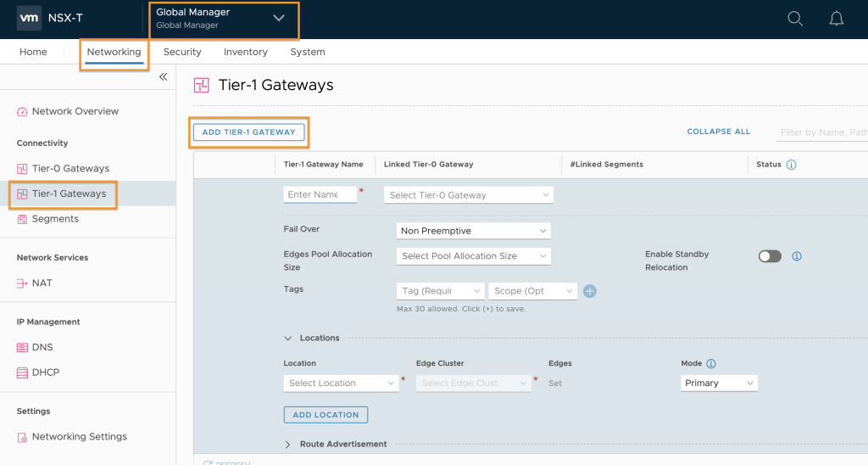The width and height of the screenshot is (868, 465).
Task: Click the #Linked Segments column header
Action: click(x=607, y=165)
